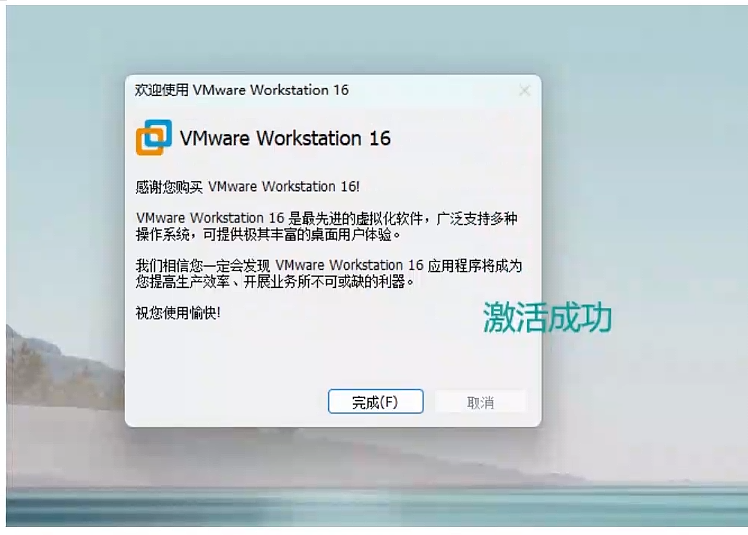Click the line mentioning 最先进的虚拟化软件
Screen dimensions: 748x535
tap(327, 219)
